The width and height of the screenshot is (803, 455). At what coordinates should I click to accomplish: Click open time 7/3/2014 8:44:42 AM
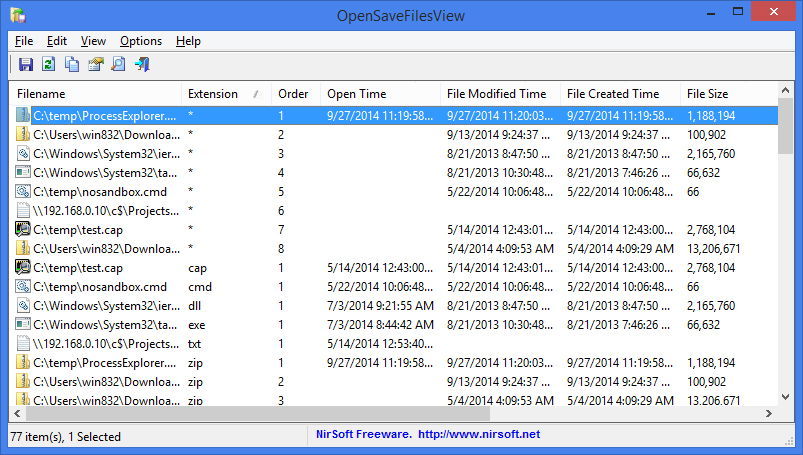[381, 325]
